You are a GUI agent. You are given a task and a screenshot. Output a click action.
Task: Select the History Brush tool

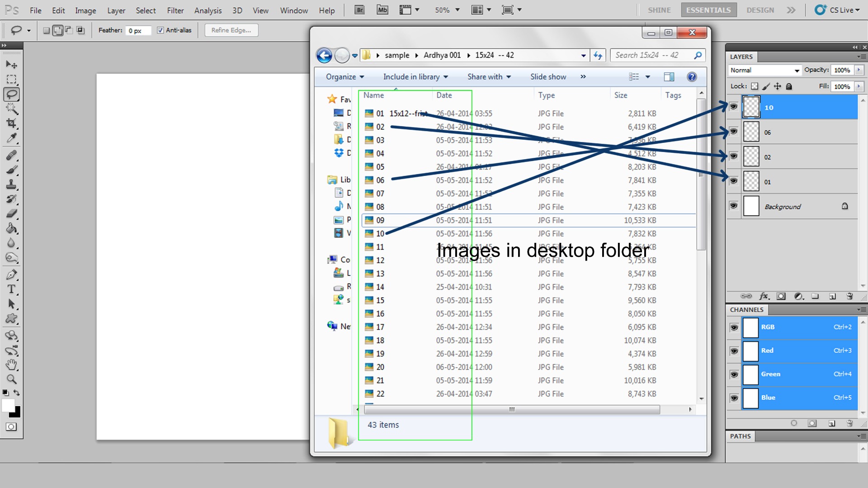click(11, 199)
